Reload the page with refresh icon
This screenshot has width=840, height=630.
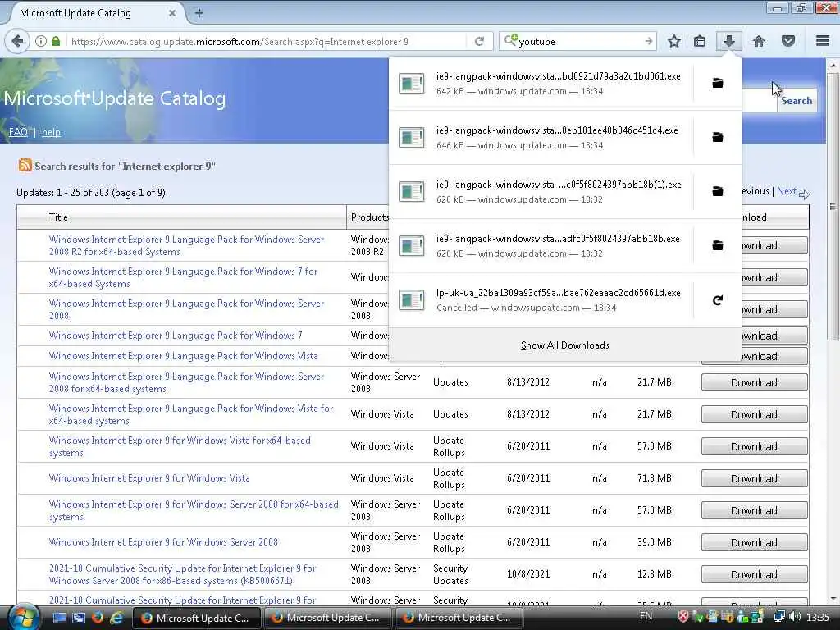click(x=479, y=41)
